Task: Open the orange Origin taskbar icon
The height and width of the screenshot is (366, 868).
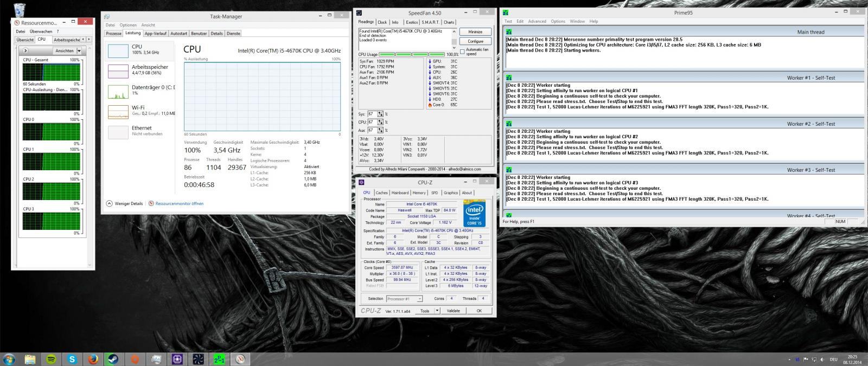Action: [x=135, y=359]
